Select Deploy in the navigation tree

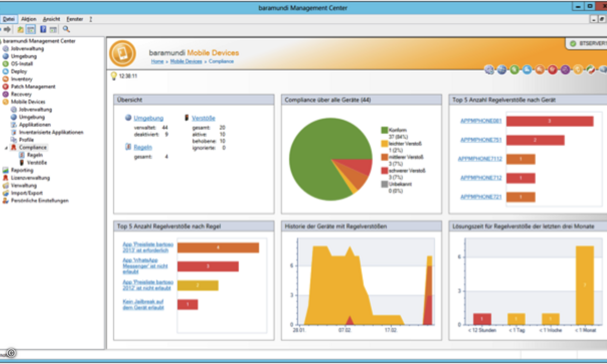[x=19, y=71]
